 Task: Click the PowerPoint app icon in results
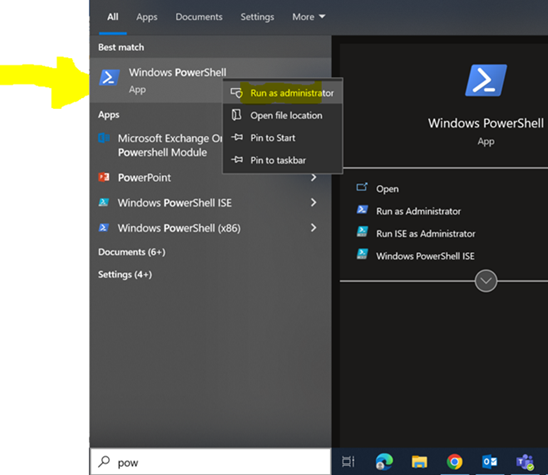pos(104,177)
